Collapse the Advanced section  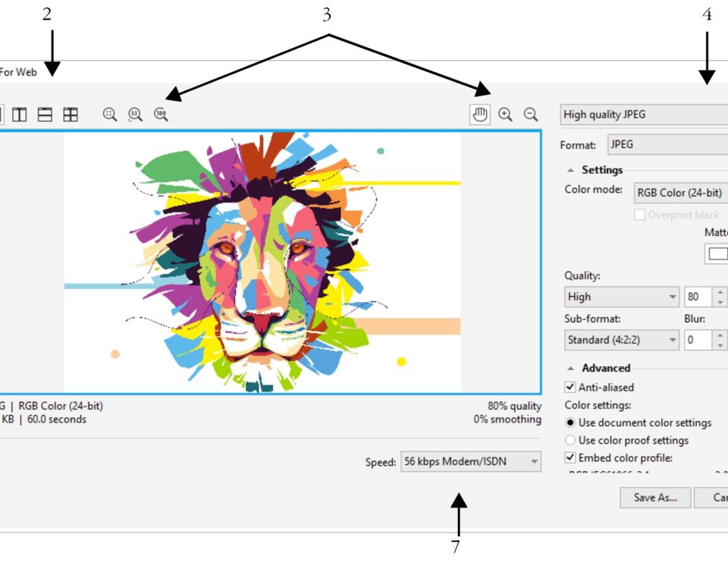(x=570, y=368)
